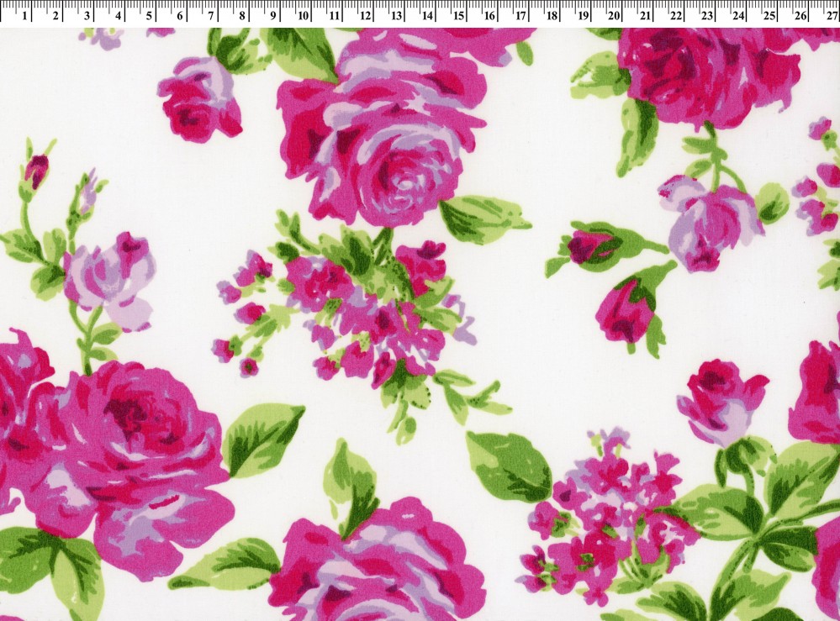Click the ruler number 10

click(x=304, y=15)
